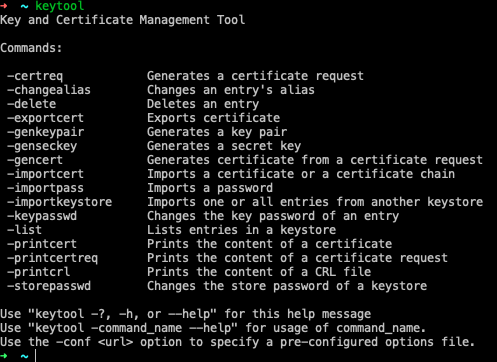Select the '-importcert' command name
Screen dimensions: 497x362
point(45,174)
